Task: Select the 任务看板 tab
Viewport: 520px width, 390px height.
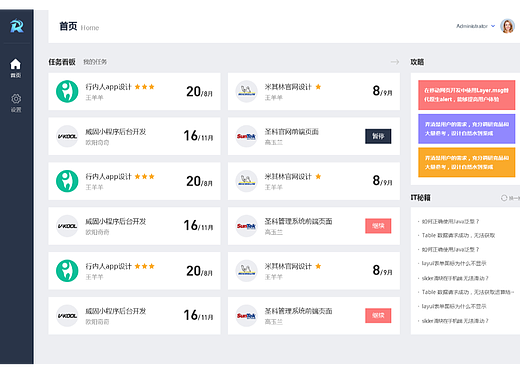Action: [62, 62]
